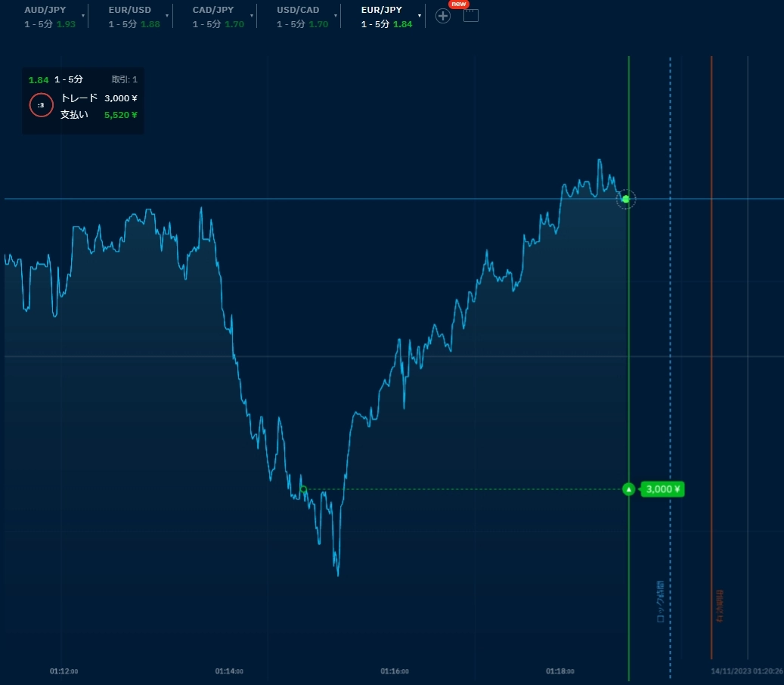Click the blue dashed lock-time line label

point(660,601)
